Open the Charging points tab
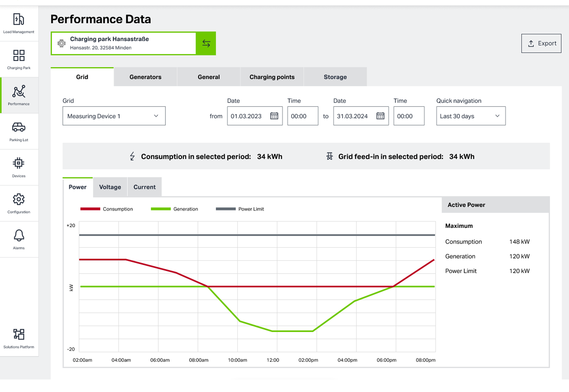 click(x=272, y=77)
